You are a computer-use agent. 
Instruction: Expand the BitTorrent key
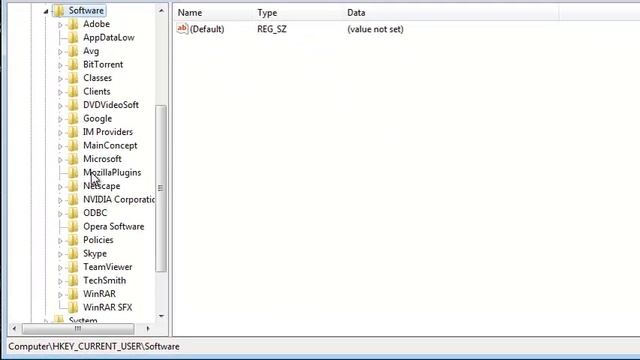tap(60, 65)
